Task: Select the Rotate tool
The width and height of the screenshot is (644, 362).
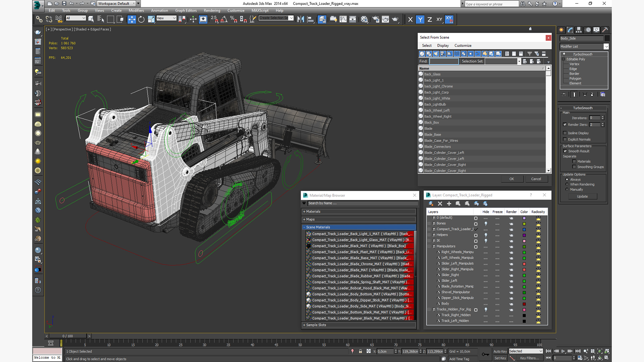Action: [x=141, y=19]
